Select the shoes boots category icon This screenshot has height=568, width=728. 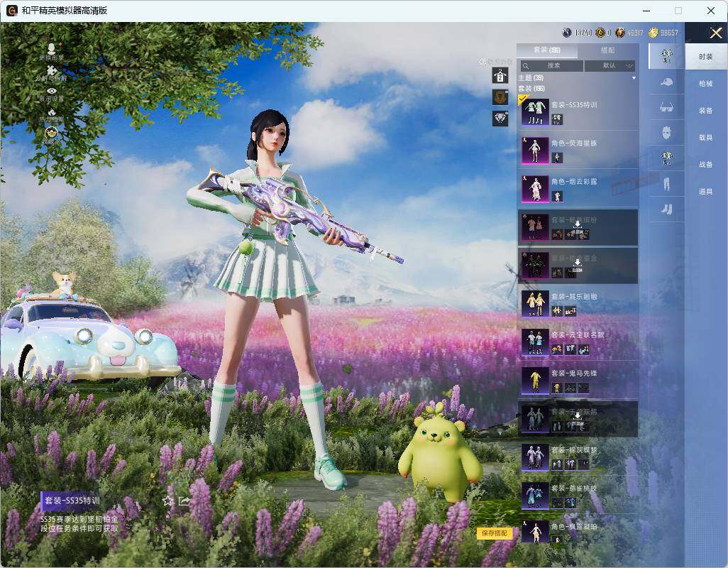click(667, 209)
